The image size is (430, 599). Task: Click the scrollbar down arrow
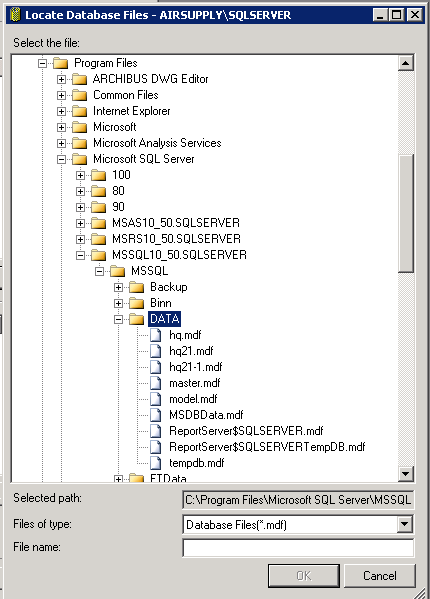click(406, 474)
